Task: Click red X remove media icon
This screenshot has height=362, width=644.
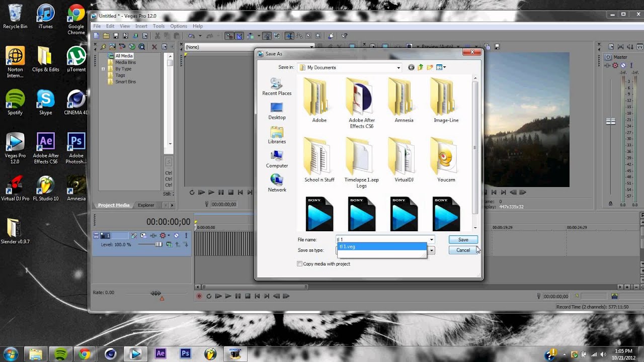Action: [154, 47]
